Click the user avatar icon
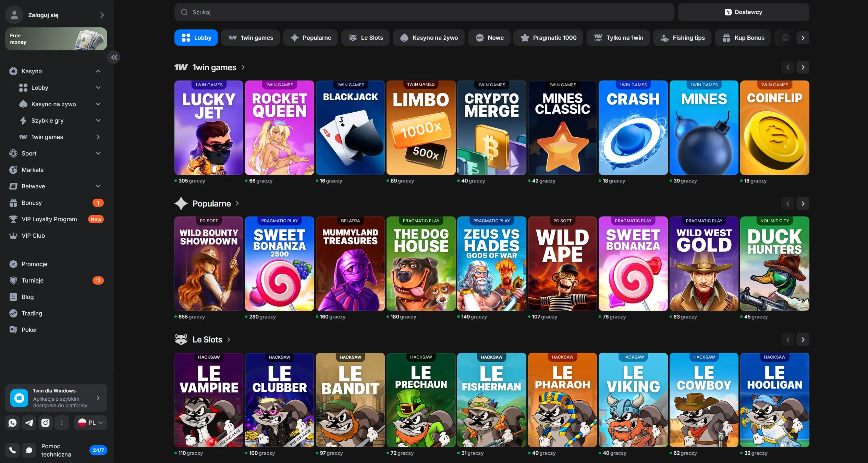 coord(14,15)
